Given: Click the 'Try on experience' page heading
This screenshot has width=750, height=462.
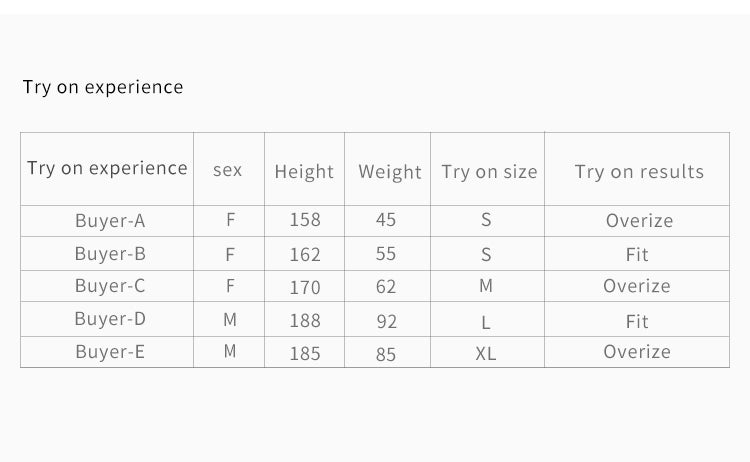Looking at the screenshot, I should pyautogui.click(x=103, y=88).
